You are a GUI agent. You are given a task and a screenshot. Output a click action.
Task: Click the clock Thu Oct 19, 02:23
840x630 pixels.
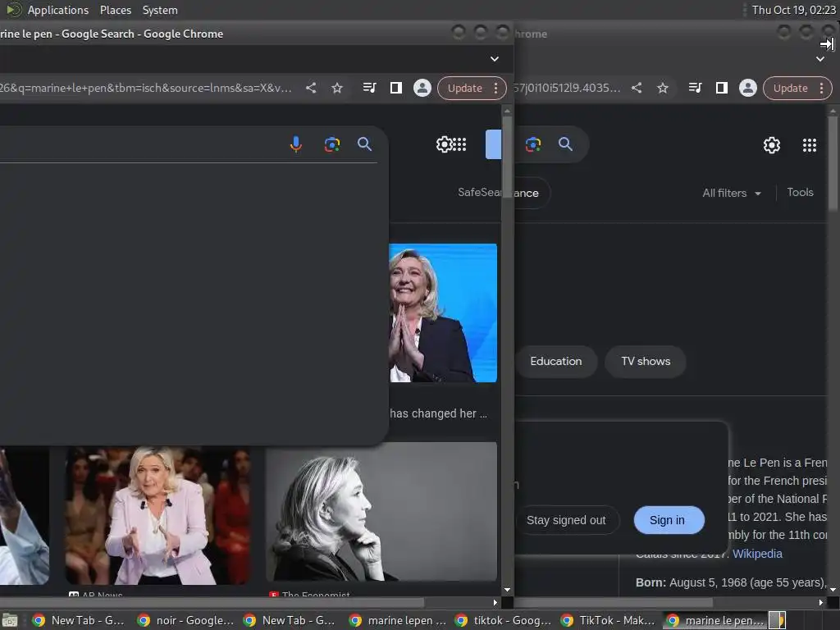coord(793,10)
